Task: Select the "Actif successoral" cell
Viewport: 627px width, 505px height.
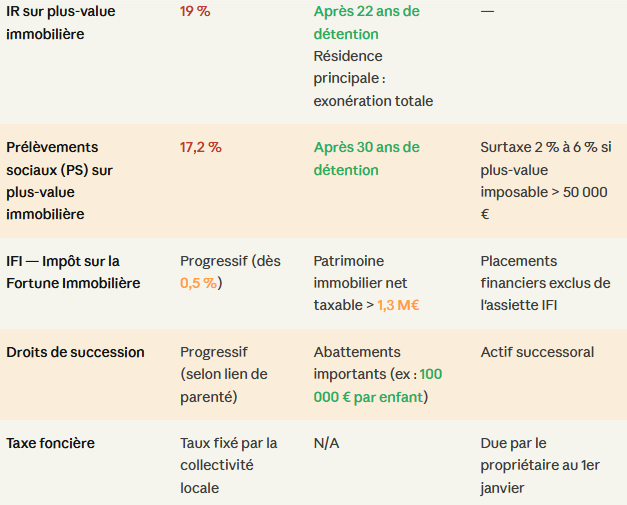Action: pyautogui.click(x=537, y=352)
